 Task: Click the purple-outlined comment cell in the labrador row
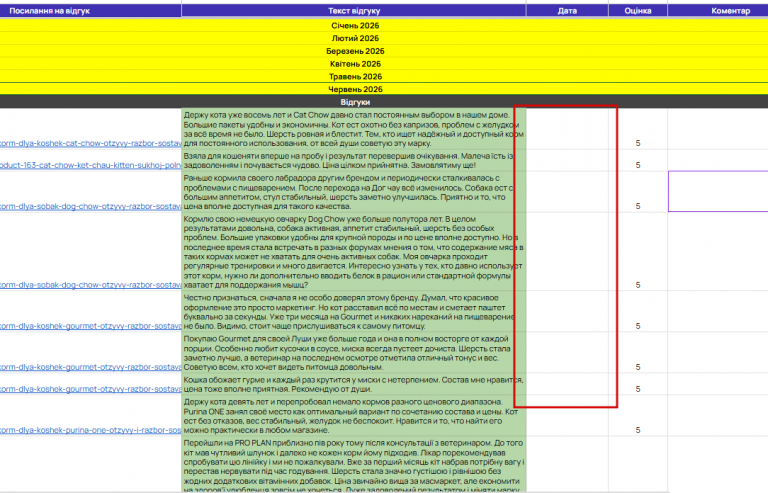pos(718,191)
